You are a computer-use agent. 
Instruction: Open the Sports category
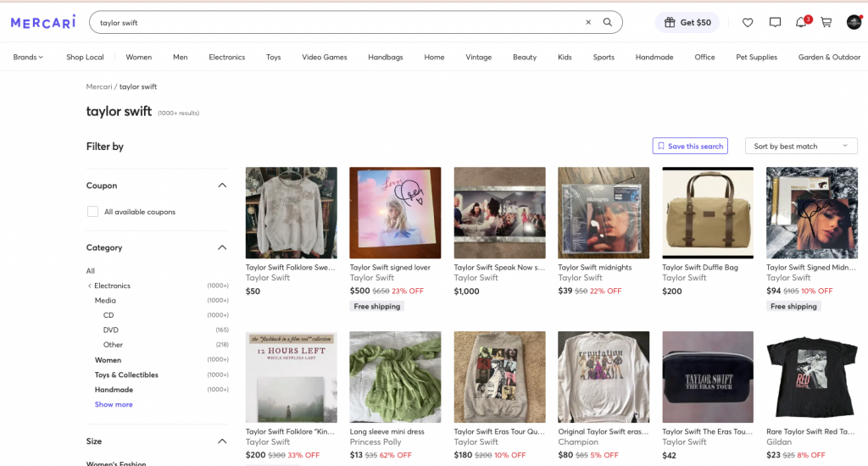604,57
